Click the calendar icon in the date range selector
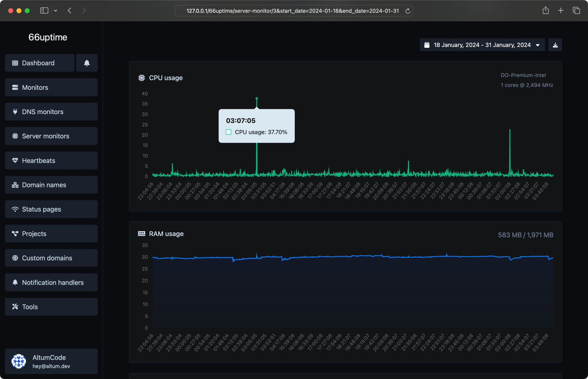The height and width of the screenshot is (379, 588). [x=427, y=44]
